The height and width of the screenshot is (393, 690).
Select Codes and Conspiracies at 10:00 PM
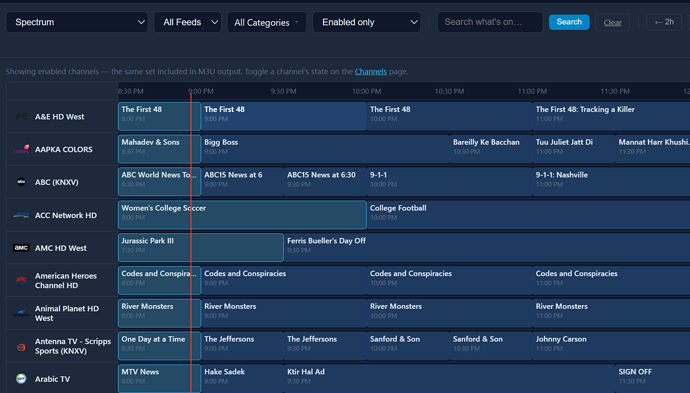pos(449,280)
